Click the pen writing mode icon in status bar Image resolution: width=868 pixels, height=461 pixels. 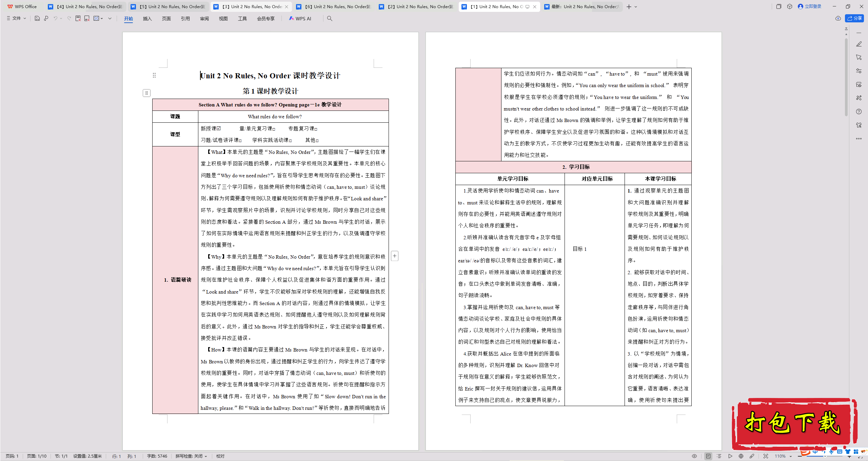coord(752,456)
